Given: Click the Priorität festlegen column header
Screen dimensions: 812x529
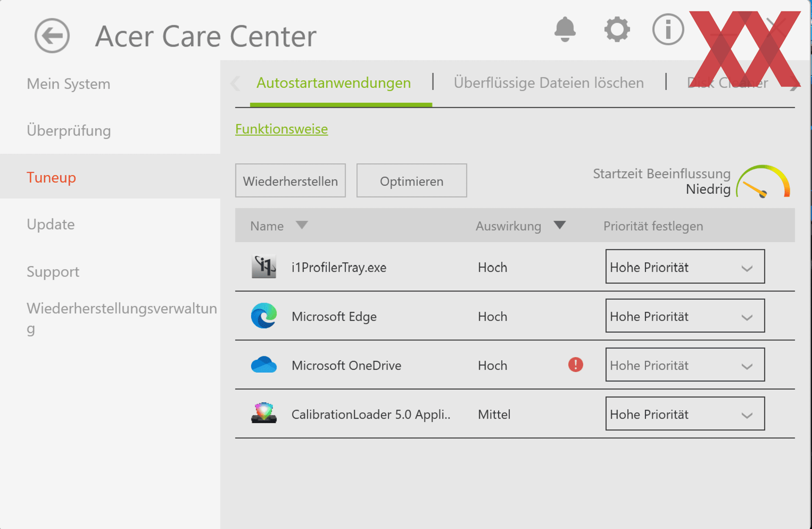Looking at the screenshot, I should pos(653,226).
